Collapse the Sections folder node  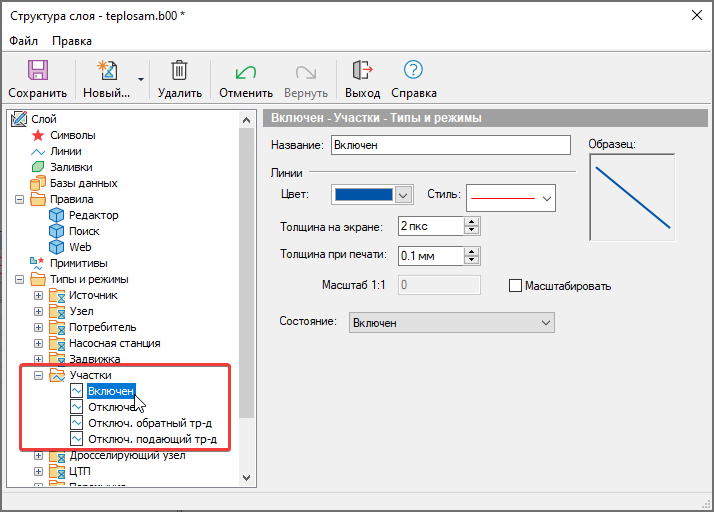point(39,375)
